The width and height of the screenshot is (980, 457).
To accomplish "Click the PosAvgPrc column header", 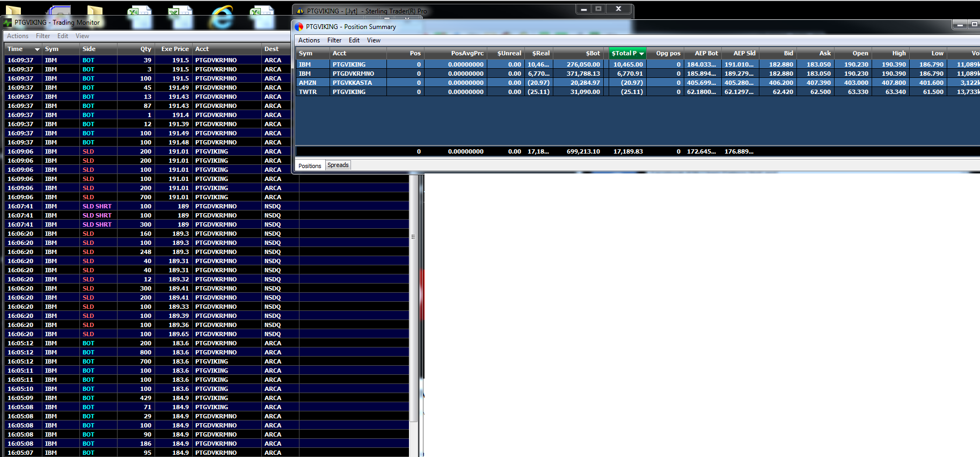I will [456, 53].
